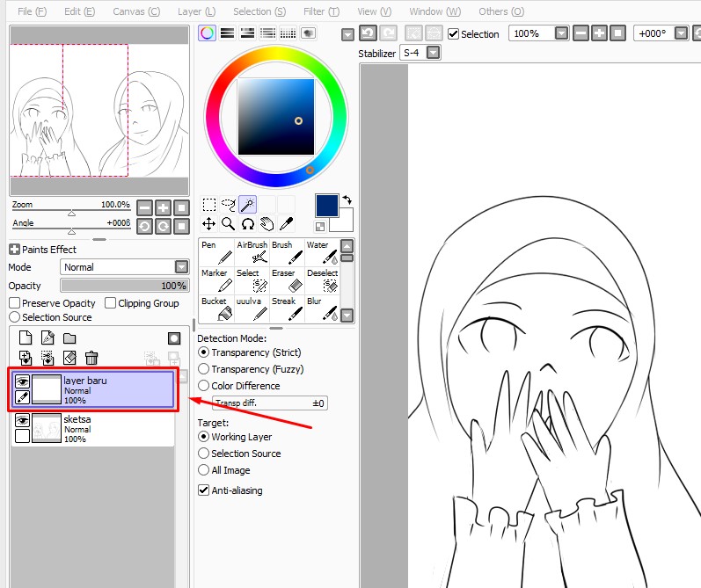The height and width of the screenshot is (588, 701).
Task: Open the rotation angle +000° dropdown
Action: click(681, 33)
